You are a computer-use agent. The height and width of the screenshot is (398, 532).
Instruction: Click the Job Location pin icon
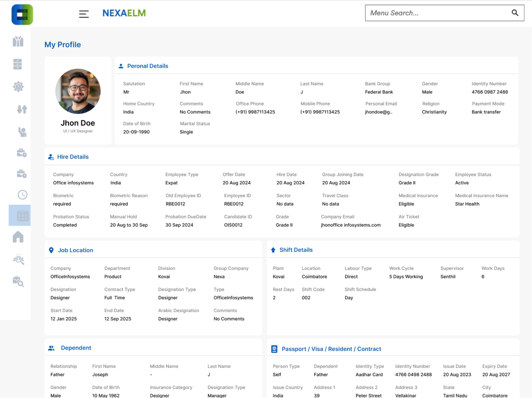51,250
